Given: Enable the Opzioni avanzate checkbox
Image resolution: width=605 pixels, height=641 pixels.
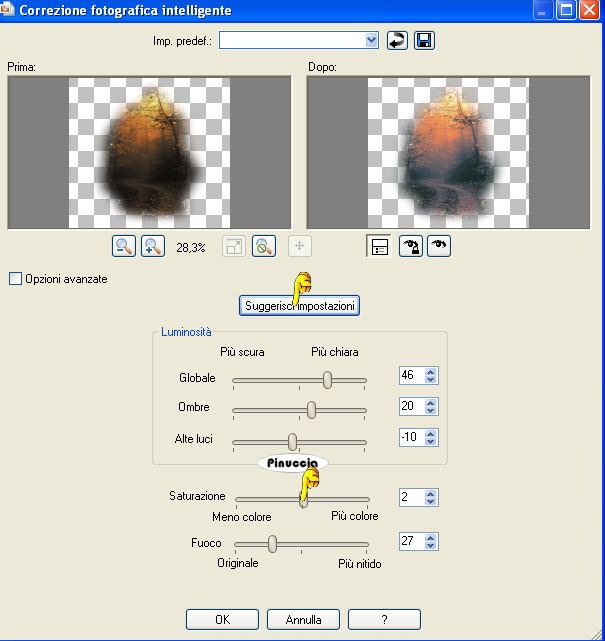Looking at the screenshot, I should [x=16, y=279].
